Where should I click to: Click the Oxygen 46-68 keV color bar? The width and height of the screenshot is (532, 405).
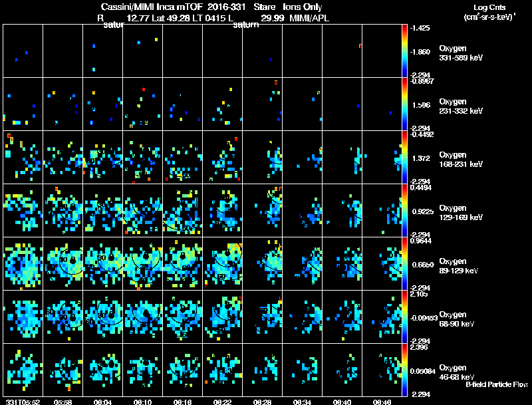click(x=404, y=370)
